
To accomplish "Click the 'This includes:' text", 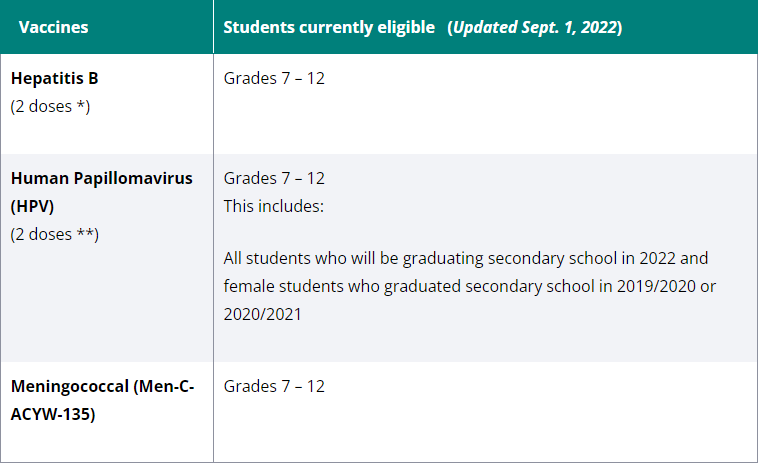I will click(x=274, y=206).
